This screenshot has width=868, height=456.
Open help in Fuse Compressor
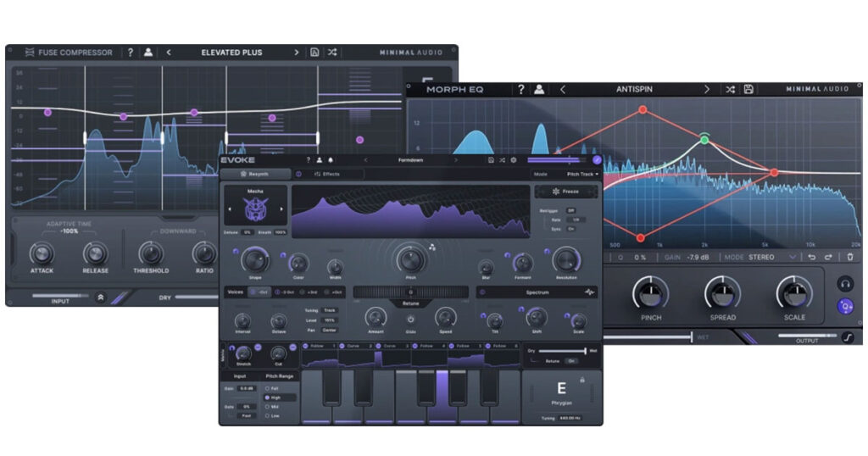(x=130, y=52)
